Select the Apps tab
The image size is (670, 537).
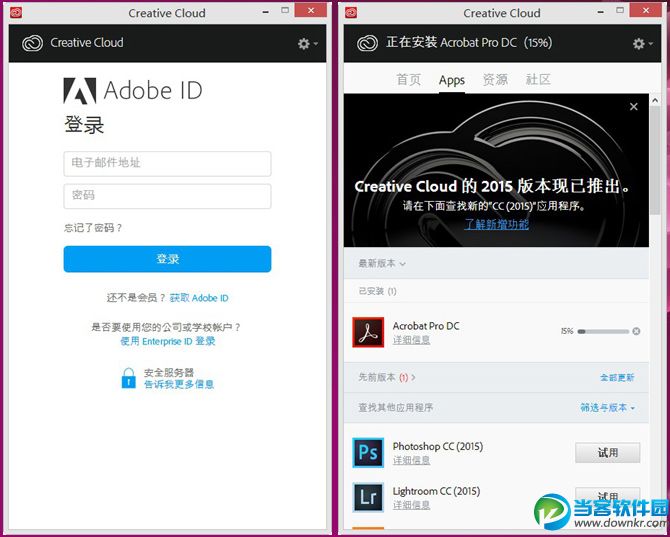[452, 80]
